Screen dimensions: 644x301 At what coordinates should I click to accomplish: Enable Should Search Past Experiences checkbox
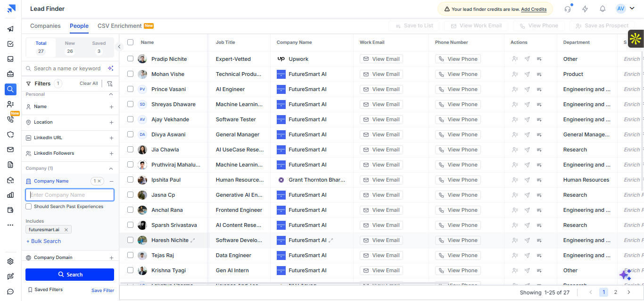pos(29,207)
